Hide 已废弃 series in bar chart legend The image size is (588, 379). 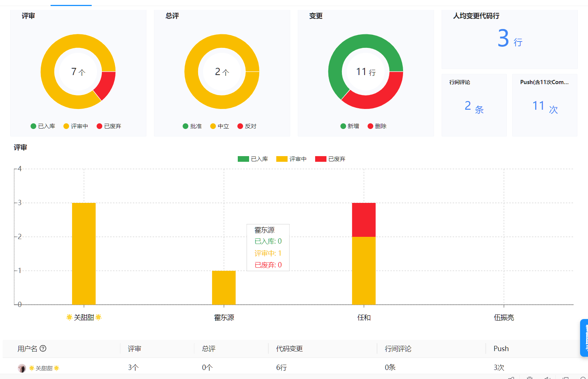330,159
